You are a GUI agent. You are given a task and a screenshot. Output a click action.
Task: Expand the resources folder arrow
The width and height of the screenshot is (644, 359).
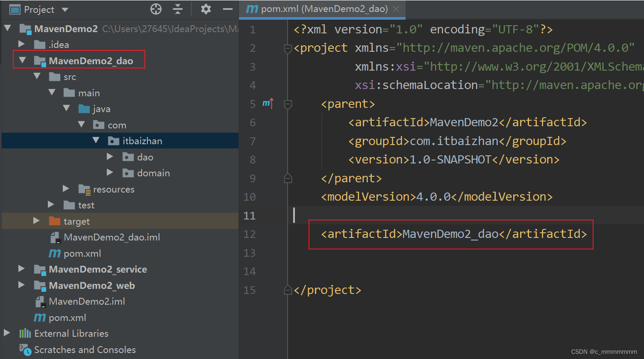(x=66, y=189)
